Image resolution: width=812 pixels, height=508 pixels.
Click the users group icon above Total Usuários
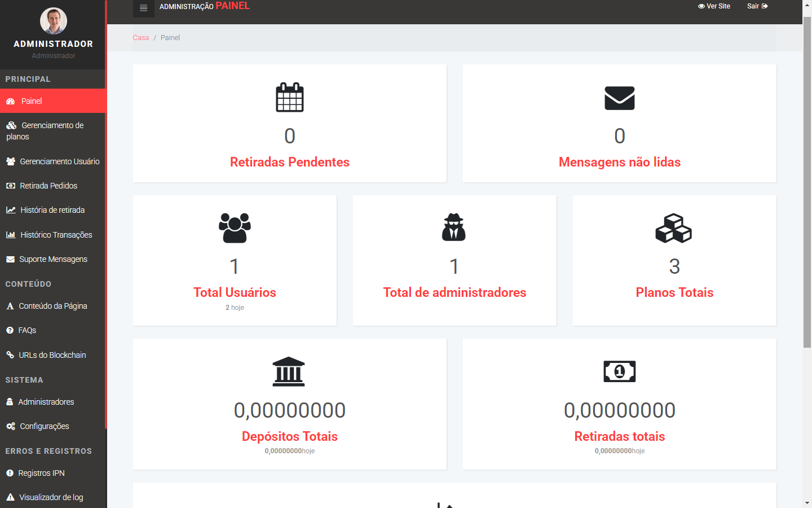tap(235, 228)
